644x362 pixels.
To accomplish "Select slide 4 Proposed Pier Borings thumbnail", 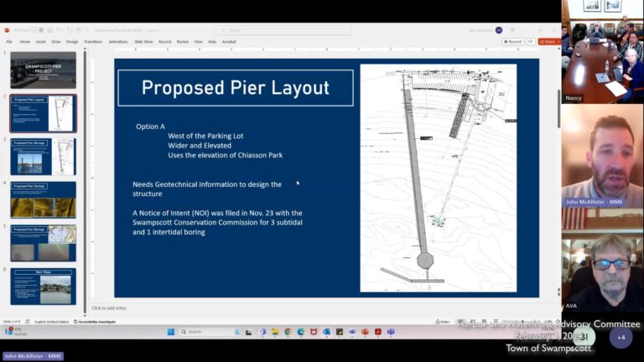I will (43, 199).
